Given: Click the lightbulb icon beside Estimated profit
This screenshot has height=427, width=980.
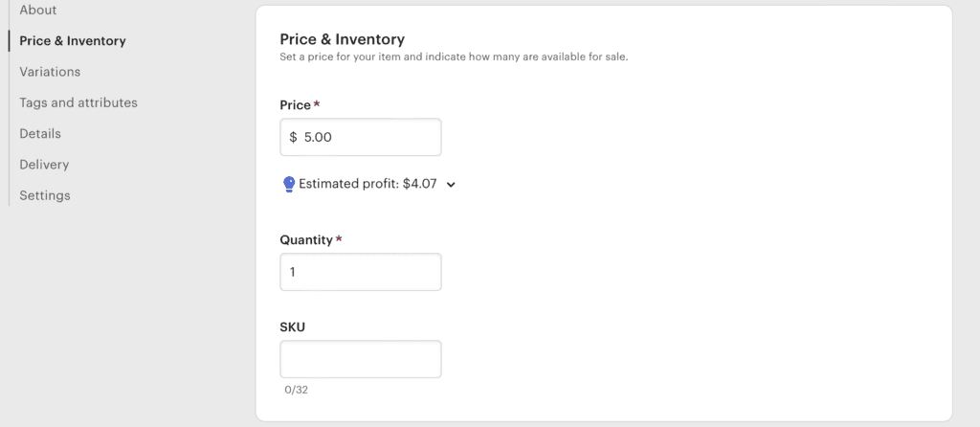Looking at the screenshot, I should (289, 184).
